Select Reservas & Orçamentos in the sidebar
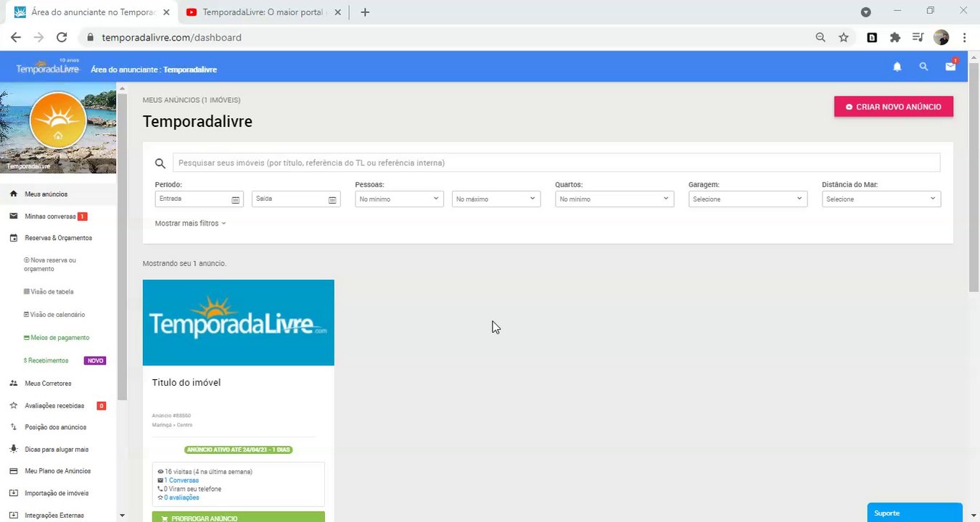The width and height of the screenshot is (980, 522). point(58,238)
